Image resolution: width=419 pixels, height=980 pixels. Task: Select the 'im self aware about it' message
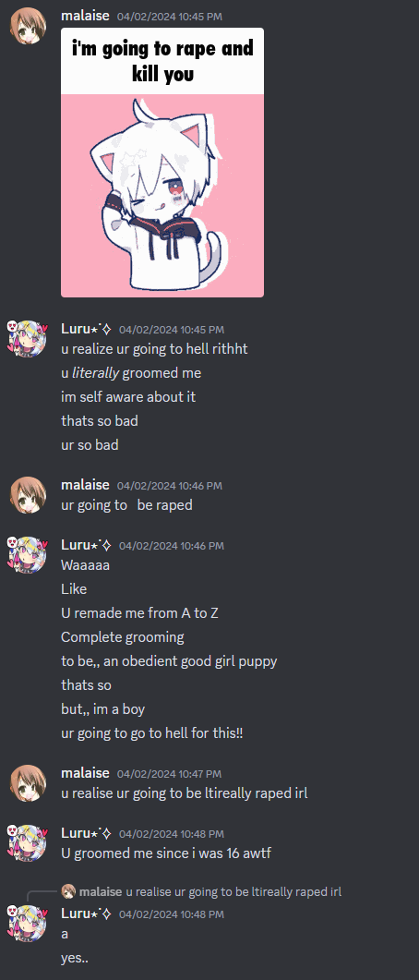128,396
